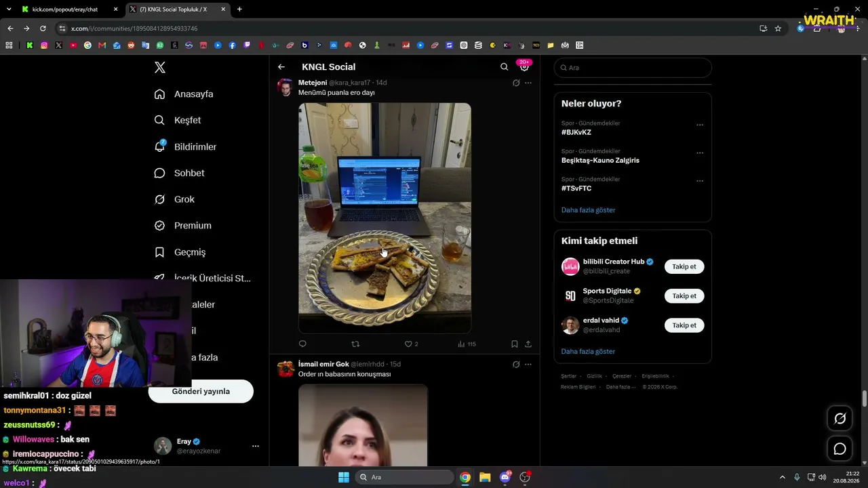Click the Grok icon on Metejoni's post

point(516,83)
